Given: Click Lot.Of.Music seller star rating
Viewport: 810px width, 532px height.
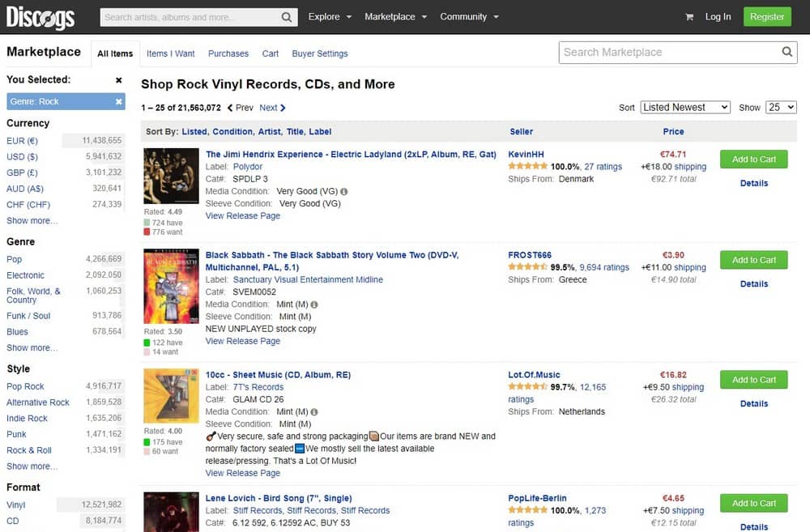Looking at the screenshot, I should point(527,387).
